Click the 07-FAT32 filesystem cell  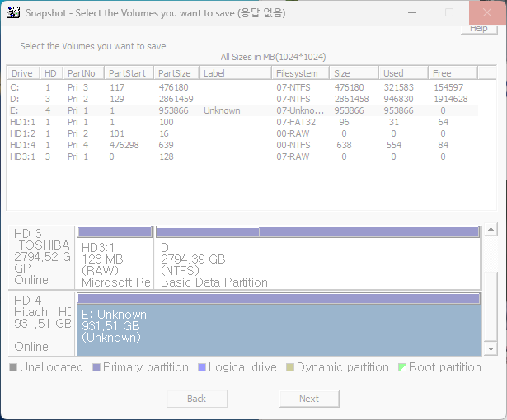click(x=296, y=122)
